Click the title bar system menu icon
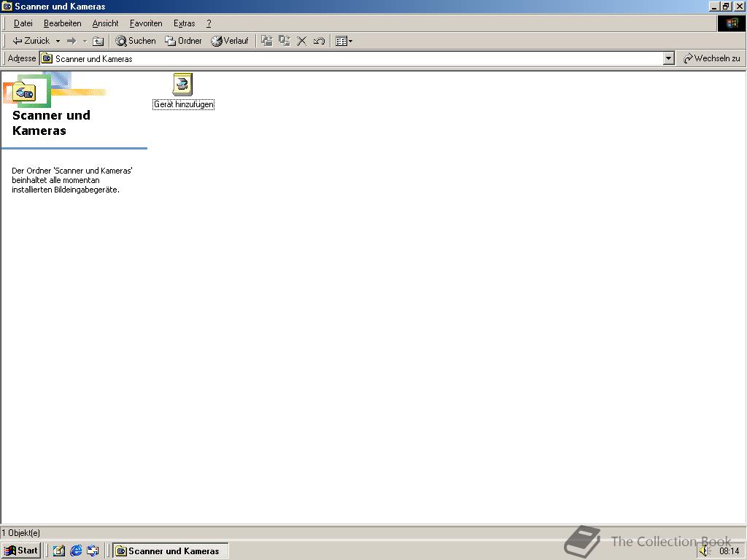 (7, 6)
